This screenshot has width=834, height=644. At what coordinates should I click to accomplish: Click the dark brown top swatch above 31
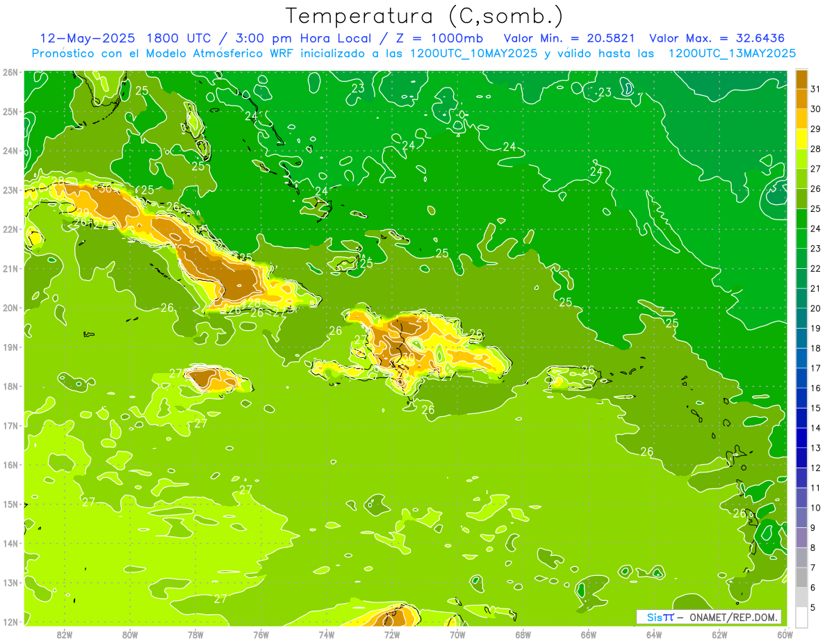pos(801,79)
